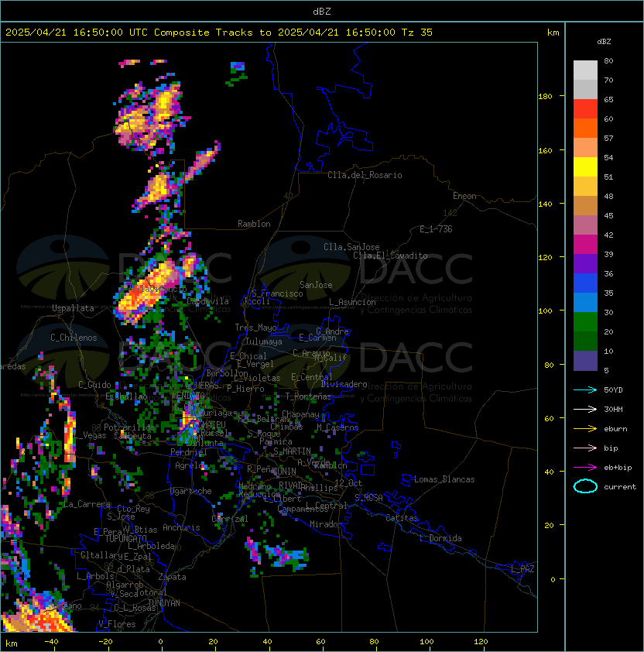This screenshot has height=652, width=644.
Task: Click the 'Divisadero' map label
Action: coord(344,384)
